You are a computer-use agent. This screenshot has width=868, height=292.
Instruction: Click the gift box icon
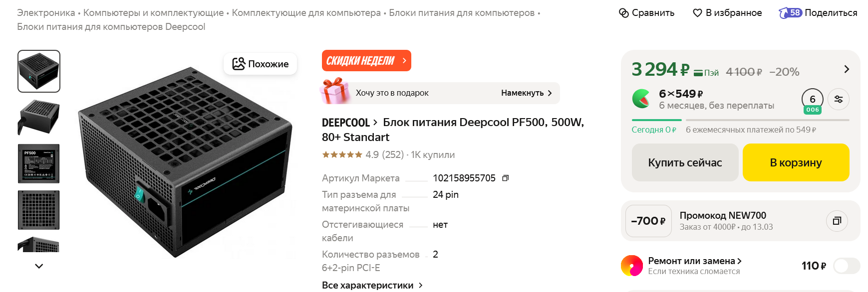click(x=335, y=92)
